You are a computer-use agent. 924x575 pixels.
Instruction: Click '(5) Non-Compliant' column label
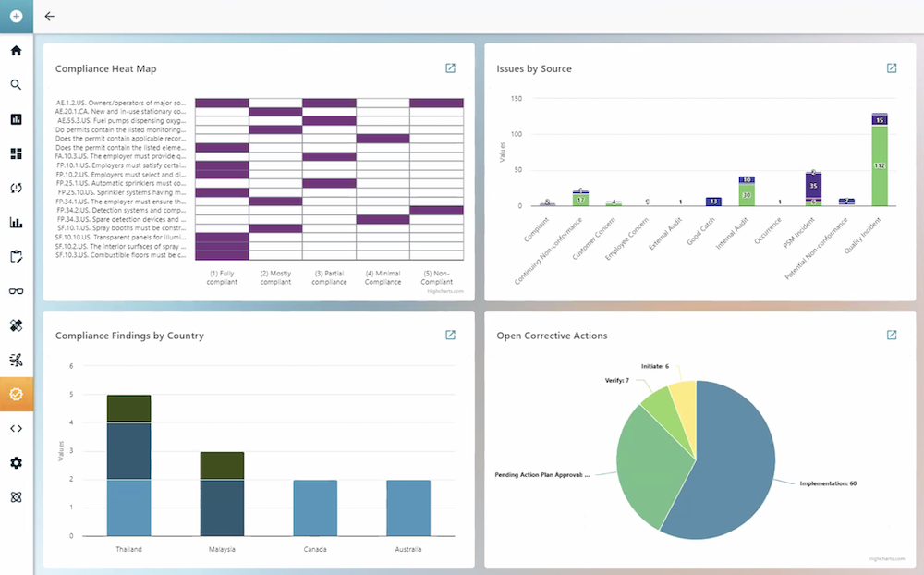coord(436,277)
